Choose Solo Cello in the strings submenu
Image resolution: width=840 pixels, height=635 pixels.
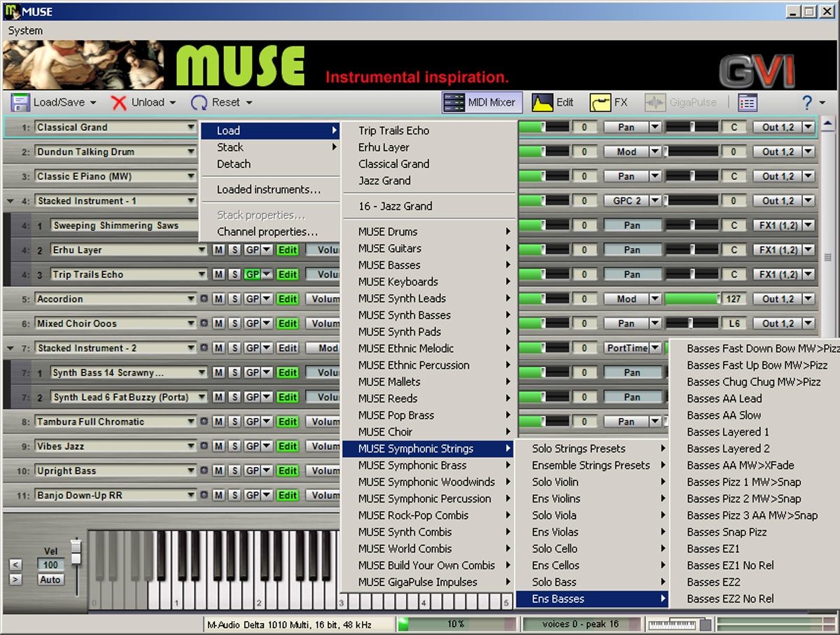click(x=592, y=549)
